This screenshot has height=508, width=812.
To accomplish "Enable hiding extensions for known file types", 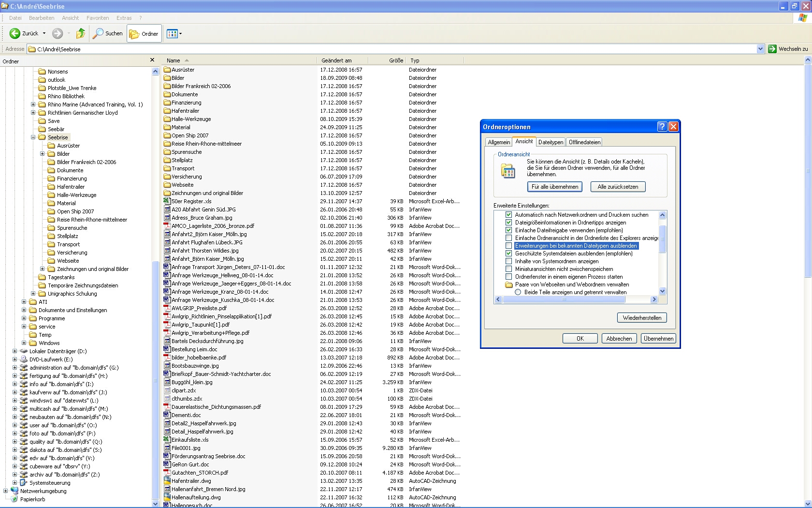I will pyautogui.click(x=508, y=246).
